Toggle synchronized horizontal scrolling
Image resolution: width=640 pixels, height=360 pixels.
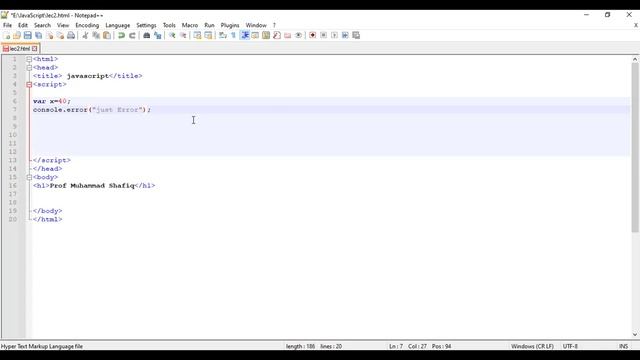tap(208, 36)
